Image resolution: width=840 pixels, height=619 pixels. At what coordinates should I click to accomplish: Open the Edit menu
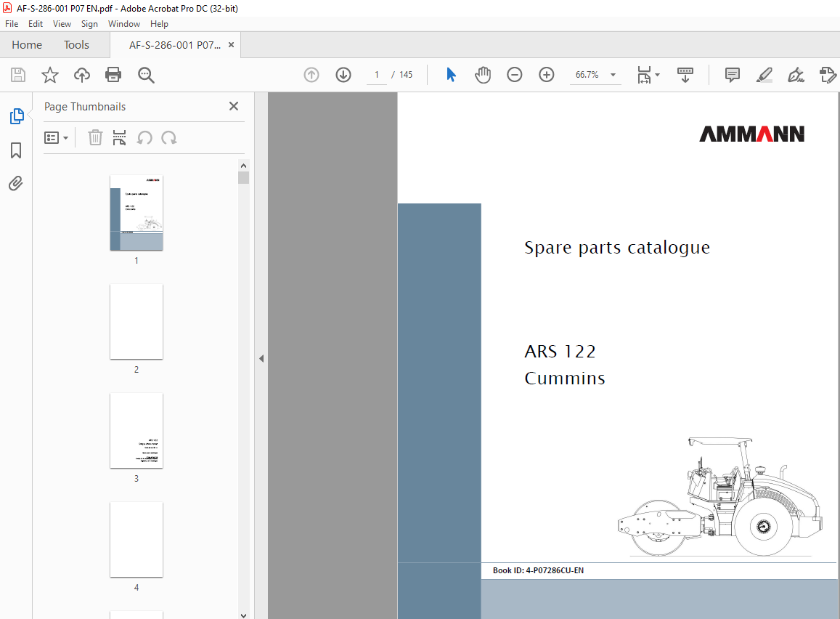36,23
